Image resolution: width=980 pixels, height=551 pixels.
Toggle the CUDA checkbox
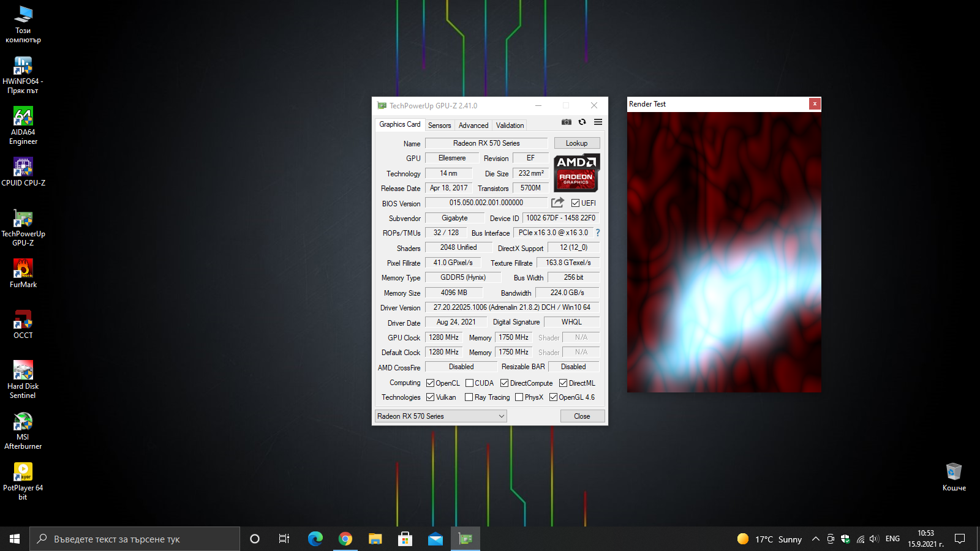click(x=469, y=383)
